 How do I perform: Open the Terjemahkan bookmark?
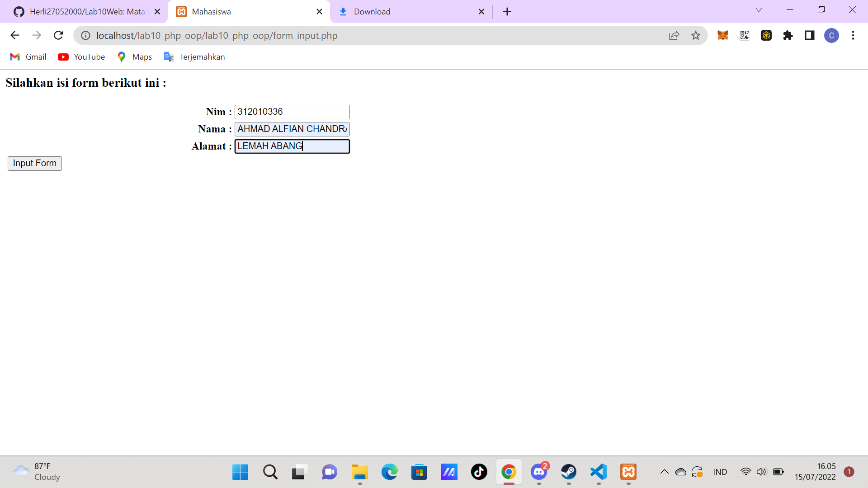point(194,57)
